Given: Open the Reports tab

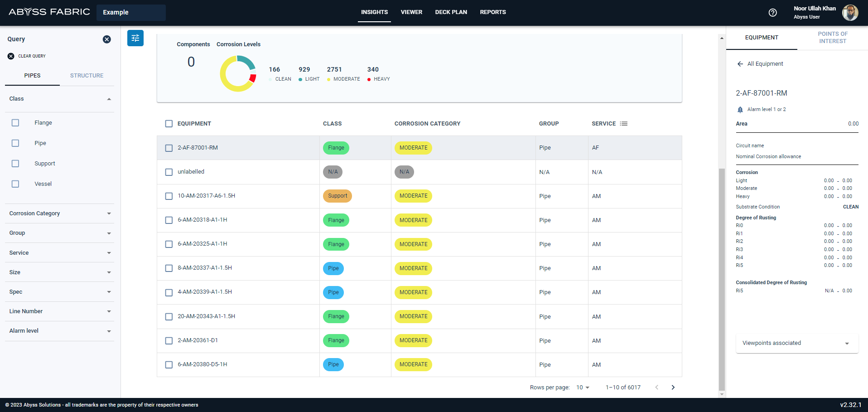Looking at the screenshot, I should click(x=493, y=12).
